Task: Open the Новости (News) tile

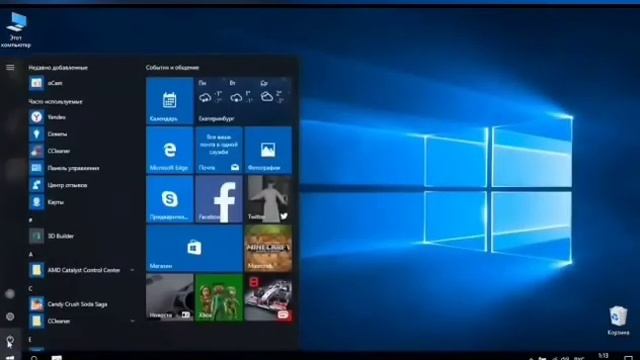Action: [170, 298]
